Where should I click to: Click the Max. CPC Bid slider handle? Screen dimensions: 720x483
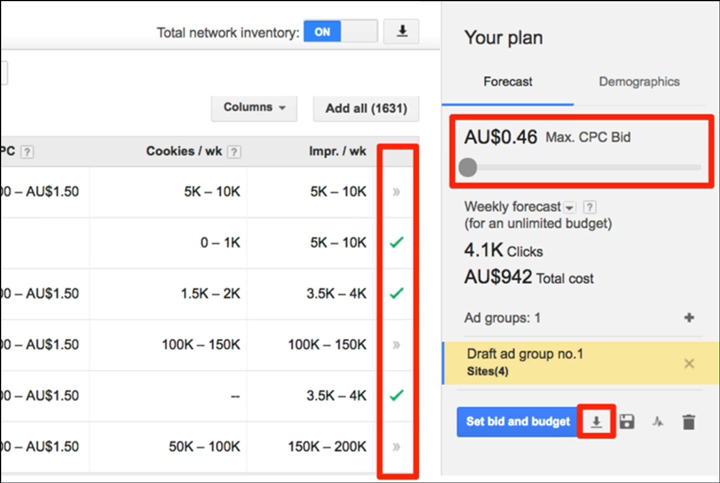(x=467, y=167)
